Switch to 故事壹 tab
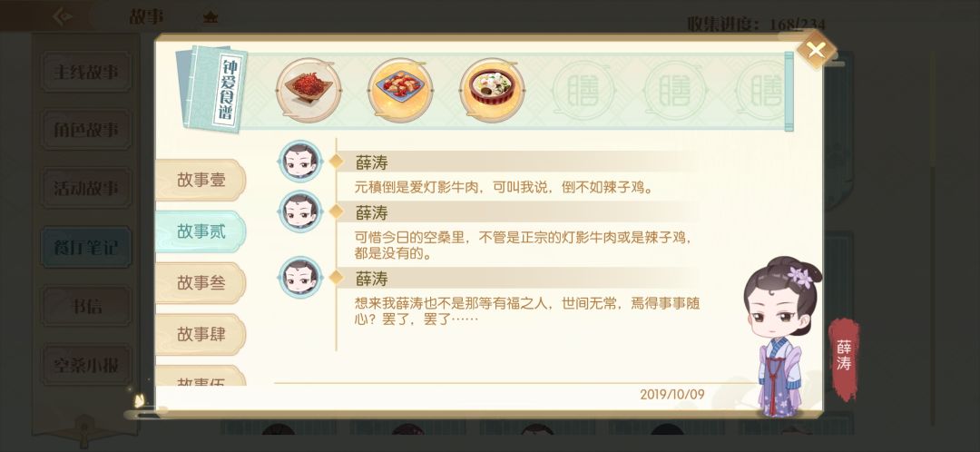 201,180
